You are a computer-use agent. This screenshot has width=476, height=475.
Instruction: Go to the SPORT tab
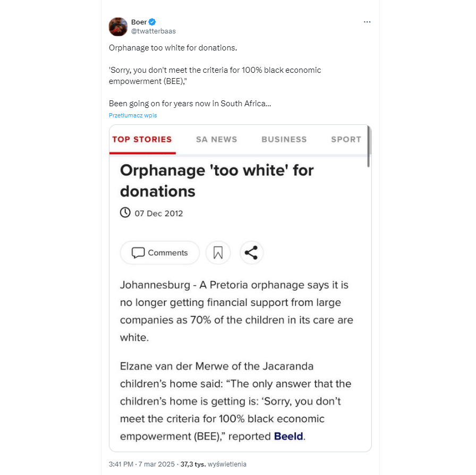346,139
